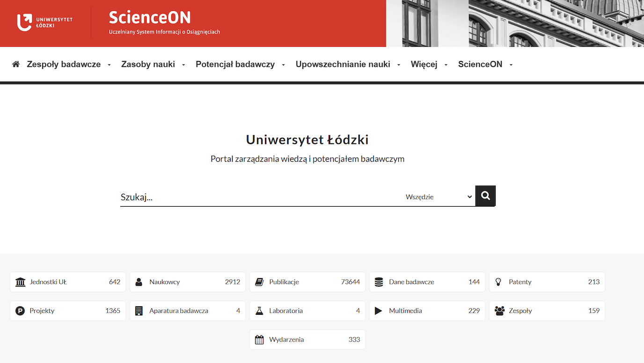The width and height of the screenshot is (644, 363).
Task: Expand the Zasoby nauki menu arrow
Action: click(x=183, y=65)
